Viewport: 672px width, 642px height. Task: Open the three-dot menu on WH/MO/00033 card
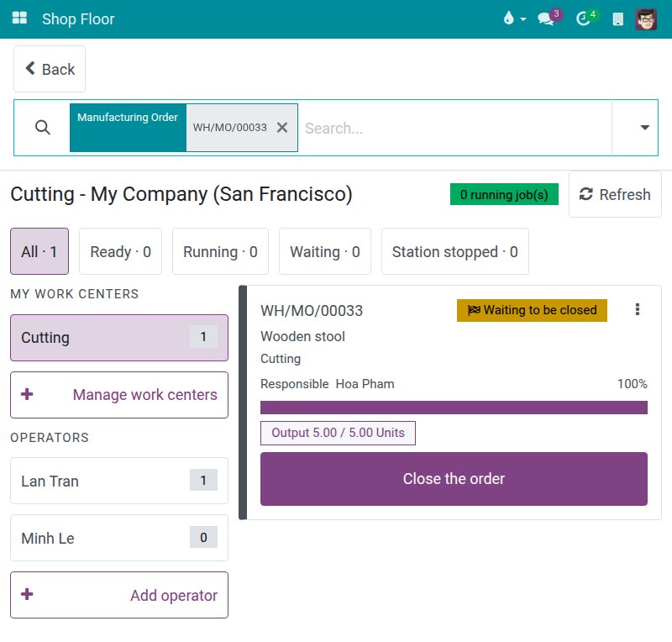tap(638, 309)
